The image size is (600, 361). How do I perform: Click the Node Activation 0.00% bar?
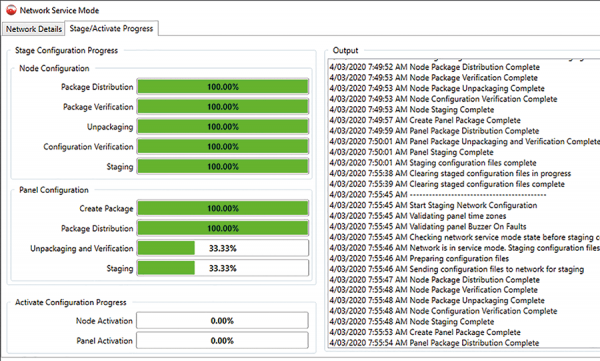[222, 321]
